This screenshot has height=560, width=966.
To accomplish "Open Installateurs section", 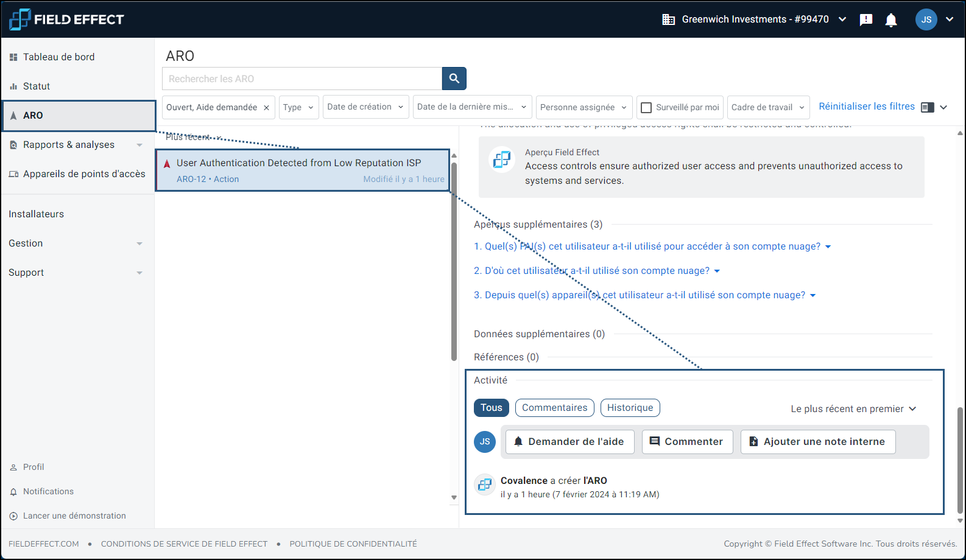I will (x=36, y=214).
